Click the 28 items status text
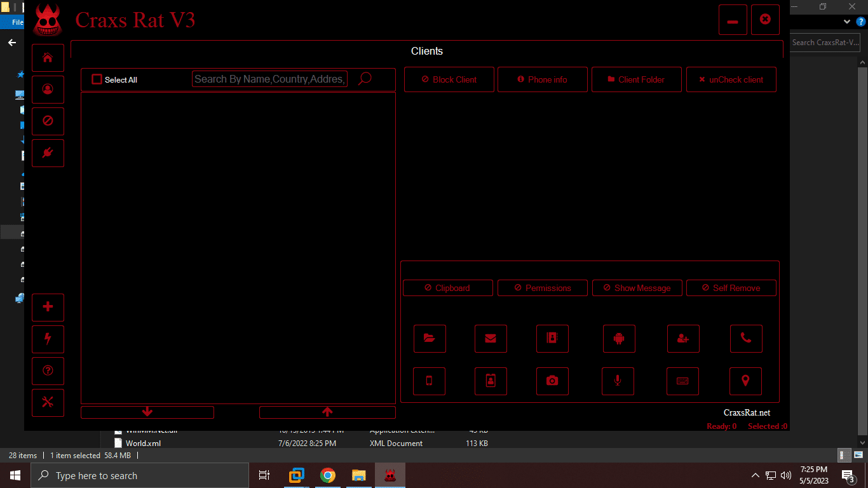868x488 pixels. (x=23, y=456)
